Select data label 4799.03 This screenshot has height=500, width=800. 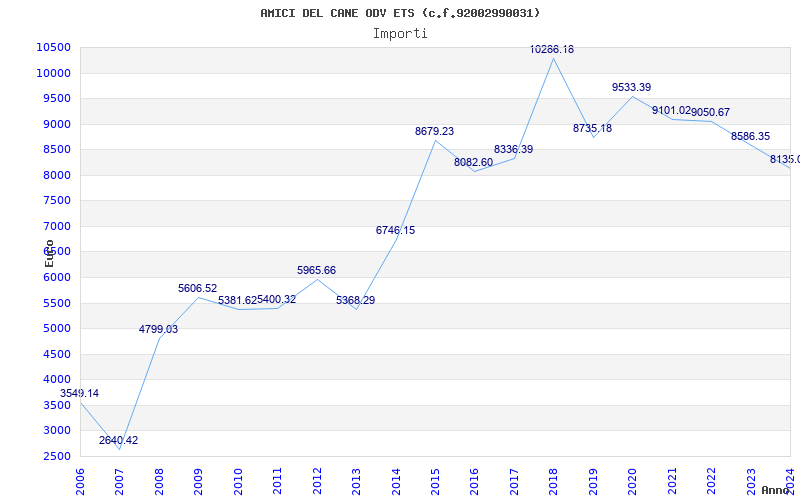[x=158, y=329]
